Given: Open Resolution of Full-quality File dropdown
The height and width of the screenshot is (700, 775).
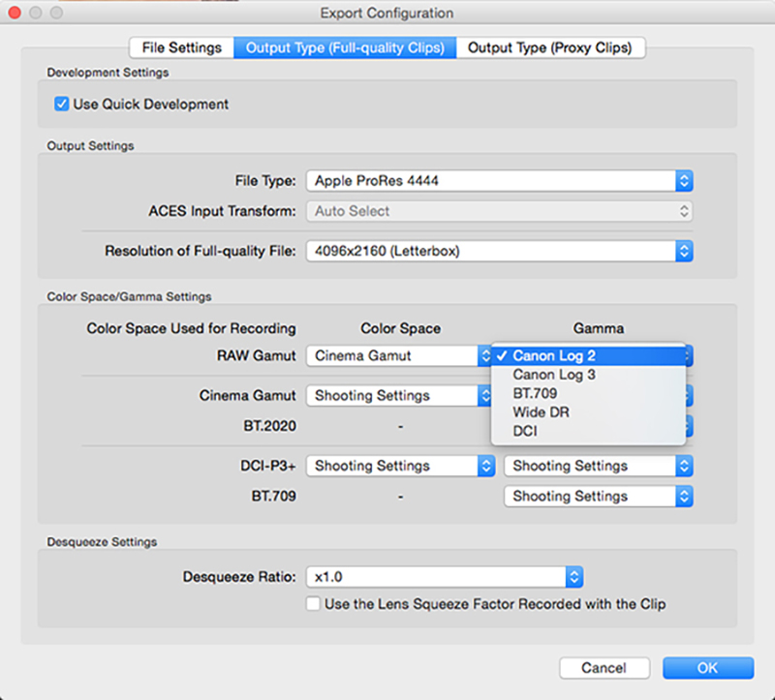Looking at the screenshot, I should (x=499, y=251).
